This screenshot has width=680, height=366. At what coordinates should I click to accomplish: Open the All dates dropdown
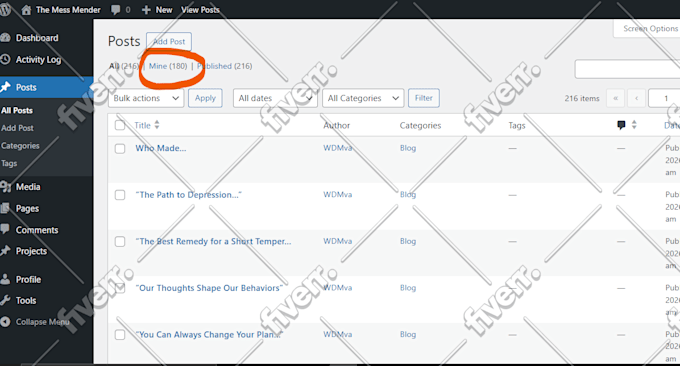tap(275, 98)
